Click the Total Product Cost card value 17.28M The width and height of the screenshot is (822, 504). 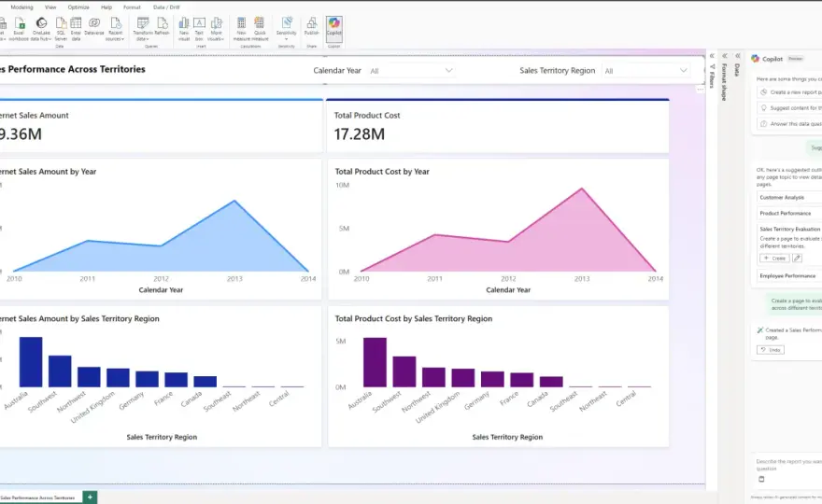(360, 134)
